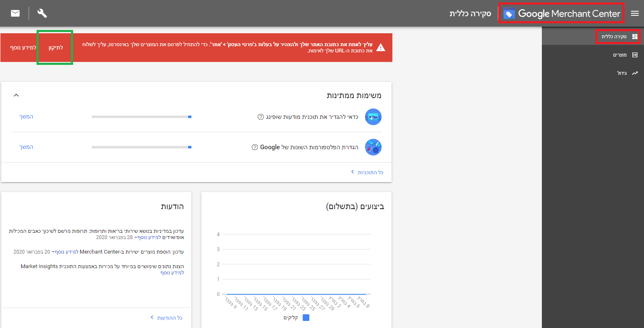Open למידע נוסף for the 20 February update
Image resolution: width=644 pixels, height=328 pixels.
[66, 252]
